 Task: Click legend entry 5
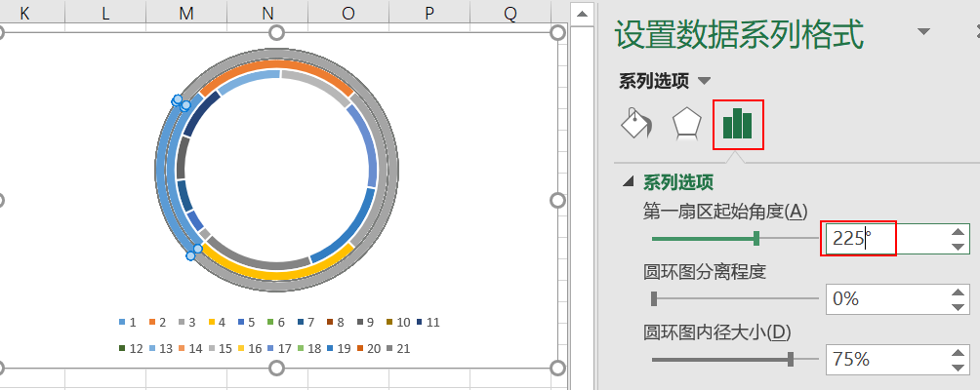tap(247, 322)
